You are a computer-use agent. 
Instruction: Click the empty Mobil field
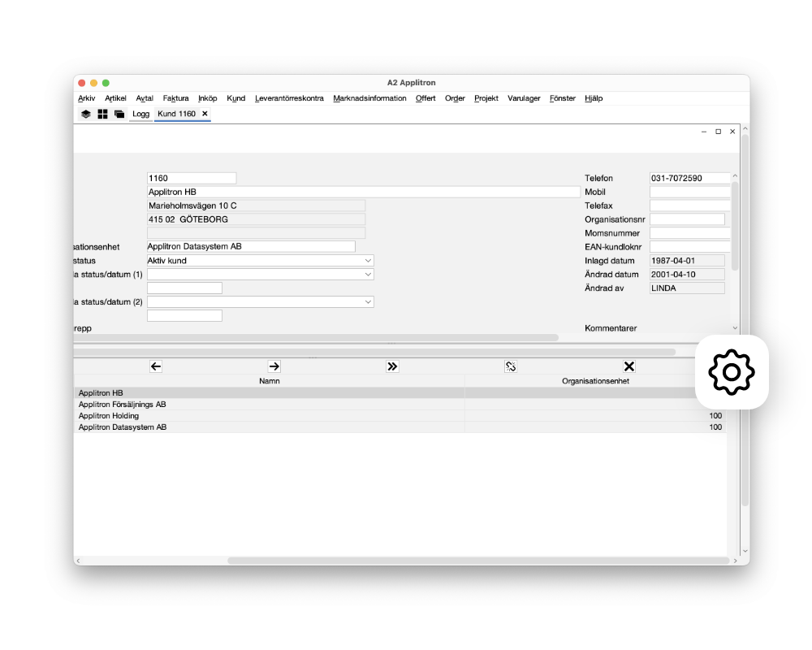(689, 192)
